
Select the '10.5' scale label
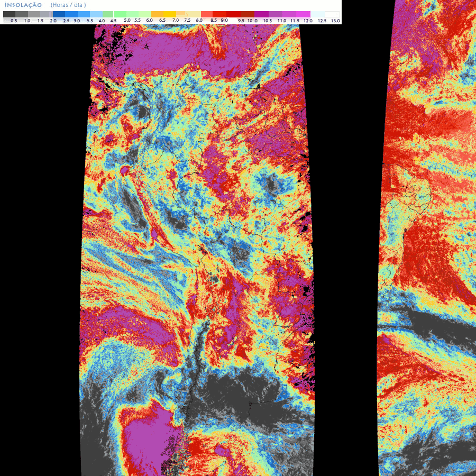point(268,21)
